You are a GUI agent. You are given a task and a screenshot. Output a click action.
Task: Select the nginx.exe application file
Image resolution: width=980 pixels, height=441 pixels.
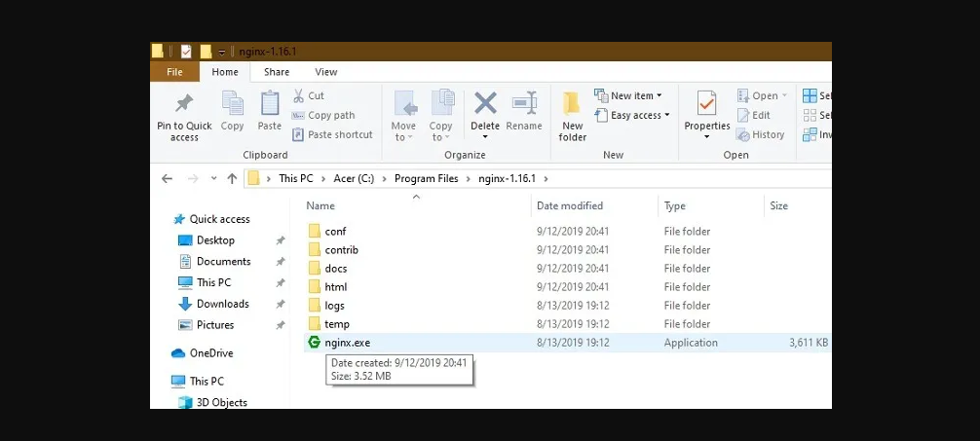pyautogui.click(x=347, y=343)
